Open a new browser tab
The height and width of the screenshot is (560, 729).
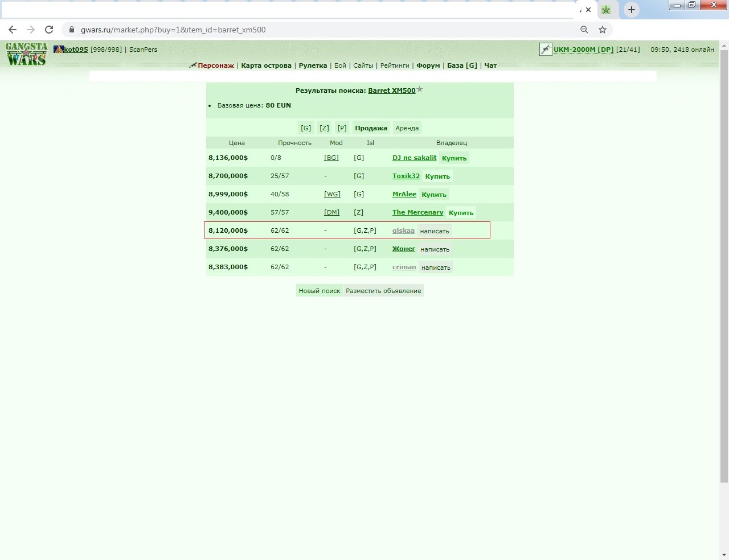click(631, 10)
